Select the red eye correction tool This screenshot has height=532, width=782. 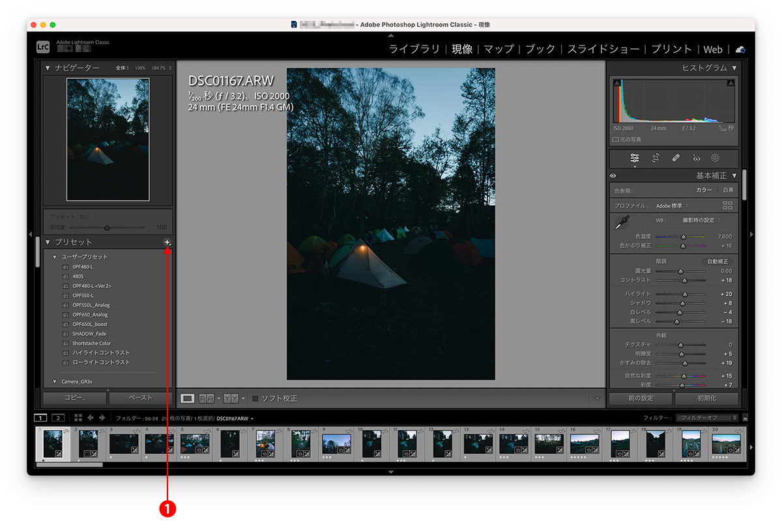tap(696, 158)
